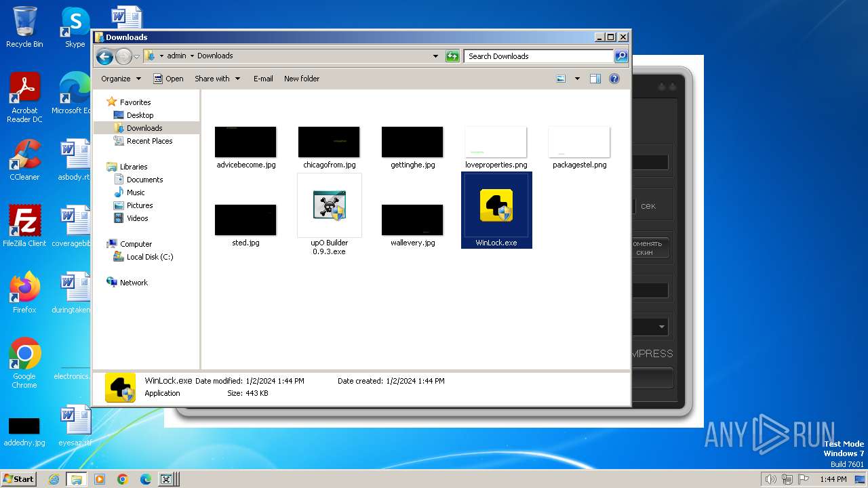Screen dimensions: 868x488
Task: Change the view with the Views icon
Action: 561,79
